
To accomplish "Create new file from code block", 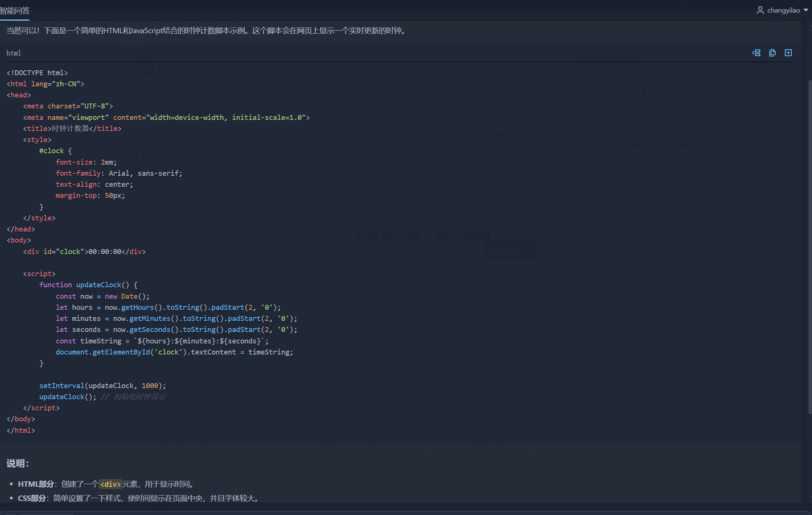I will (788, 53).
